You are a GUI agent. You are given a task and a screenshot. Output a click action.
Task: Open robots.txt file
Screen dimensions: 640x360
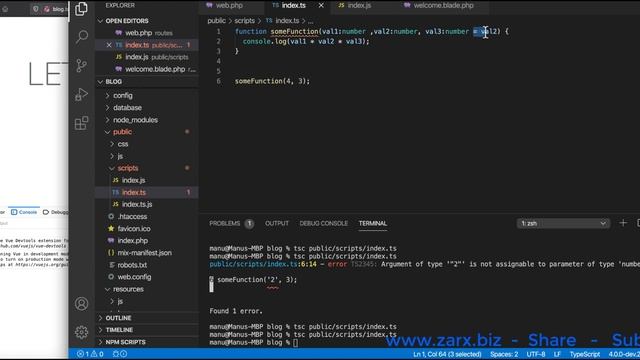132,265
